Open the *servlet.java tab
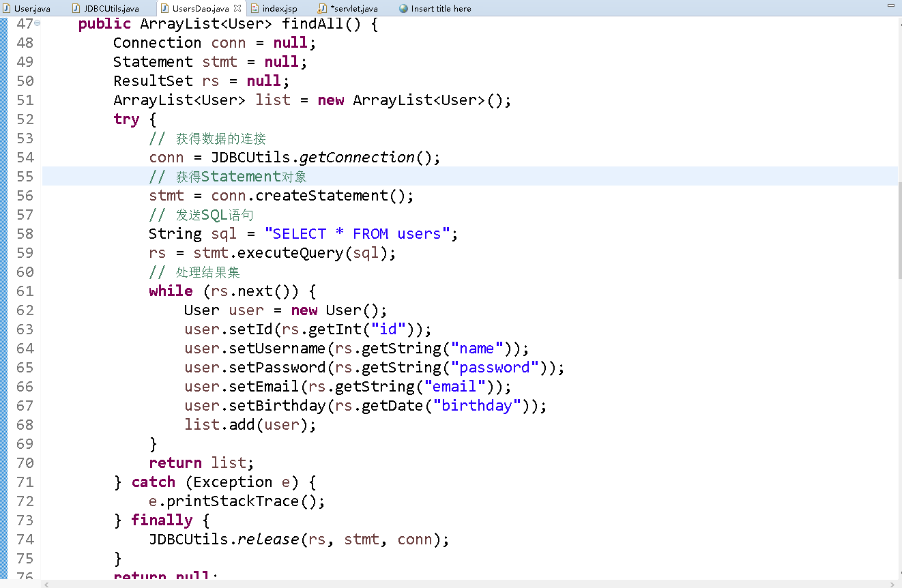This screenshot has width=902, height=588. click(348, 8)
